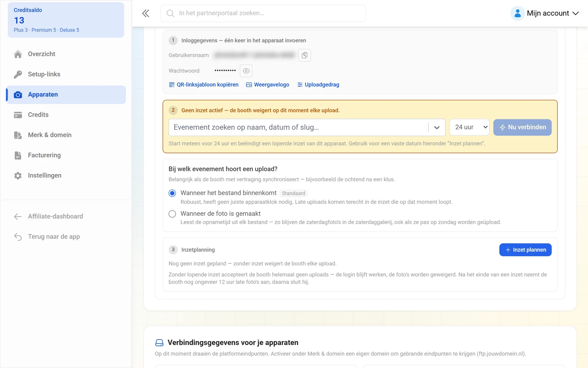
Task: Click the Overzicht home icon
Action: click(18, 54)
